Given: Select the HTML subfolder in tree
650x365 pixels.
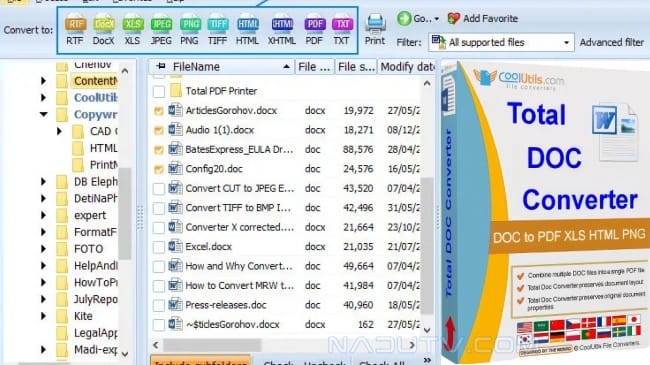Looking at the screenshot, I should [x=104, y=148].
